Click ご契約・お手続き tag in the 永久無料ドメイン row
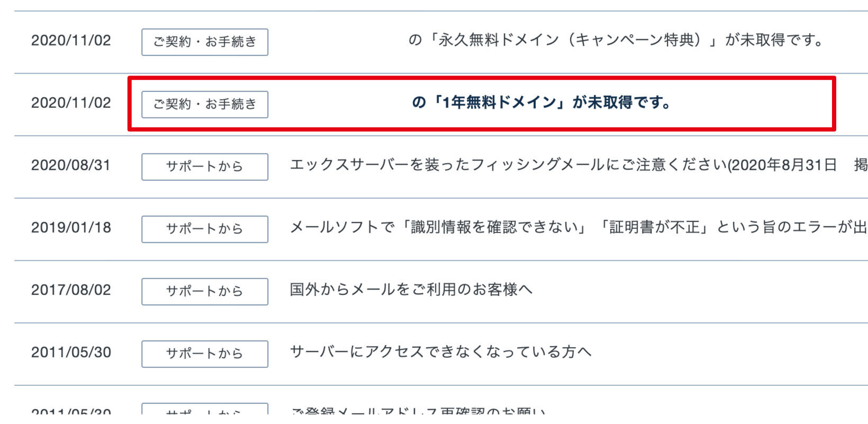This screenshot has width=868, height=424. [x=205, y=42]
